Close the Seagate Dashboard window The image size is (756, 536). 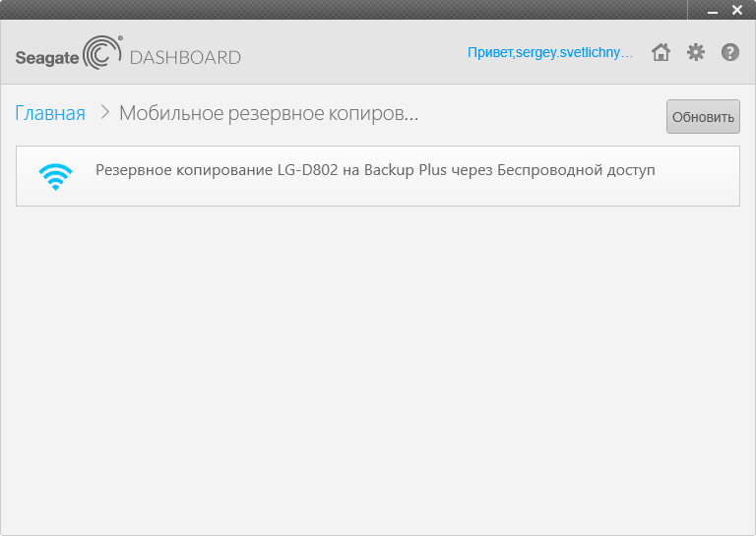tap(736, 10)
